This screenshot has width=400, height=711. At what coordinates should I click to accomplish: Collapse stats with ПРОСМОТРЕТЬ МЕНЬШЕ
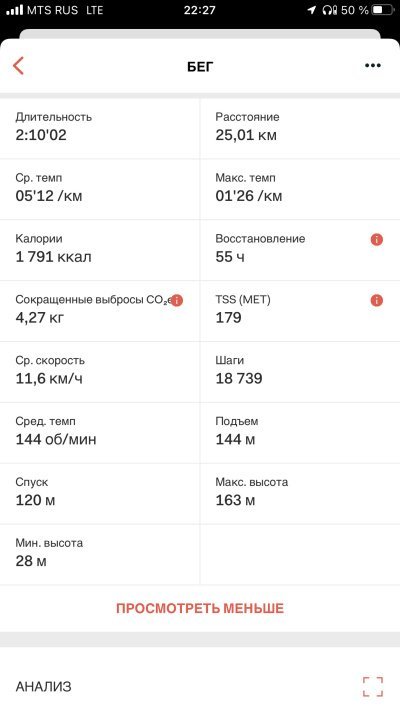(x=200, y=608)
